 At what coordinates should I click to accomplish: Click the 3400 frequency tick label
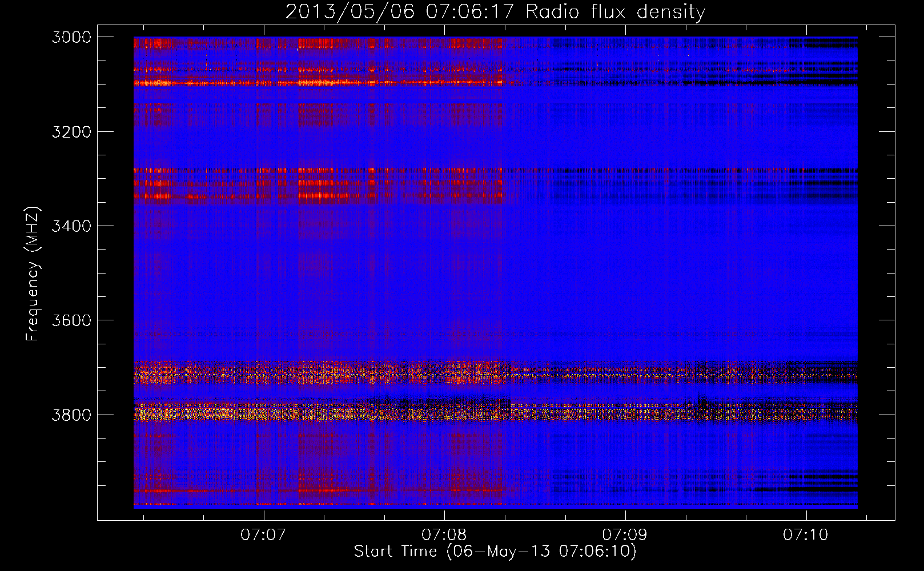click(x=71, y=226)
